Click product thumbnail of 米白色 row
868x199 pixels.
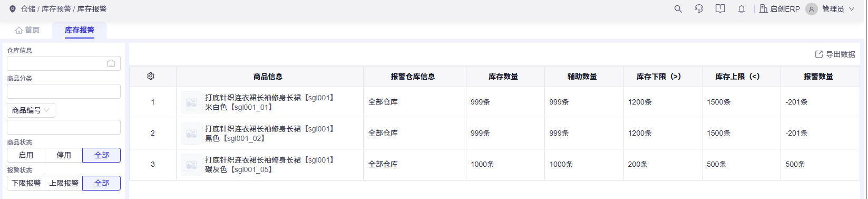click(x=191, y=102)
